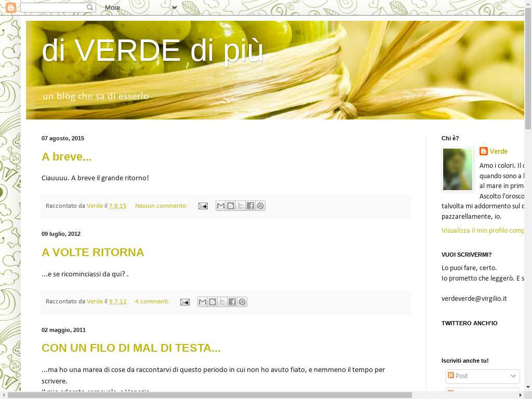Image resolution: width=532 pixels, height=399 pixels.
Task: Pin A breve... post on Pinterest
Action: (x=260, y=206)
